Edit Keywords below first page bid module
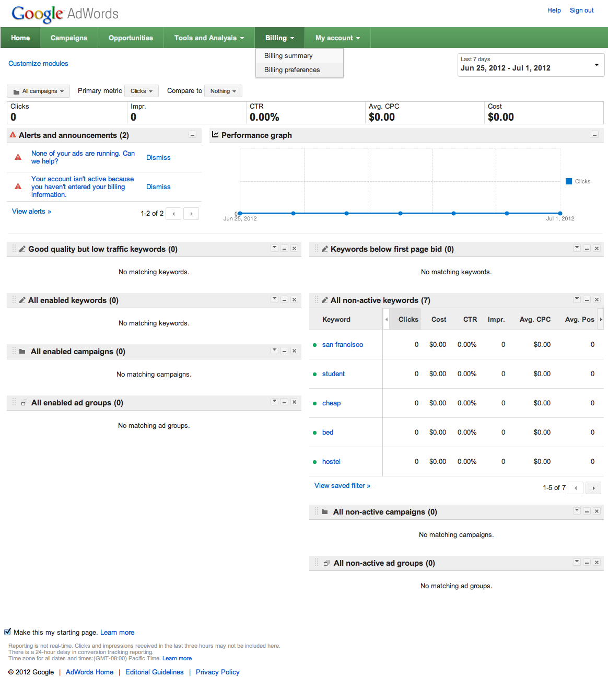This screenshot has height=700, width=608. pyautogui.click(x=325, y=249)
